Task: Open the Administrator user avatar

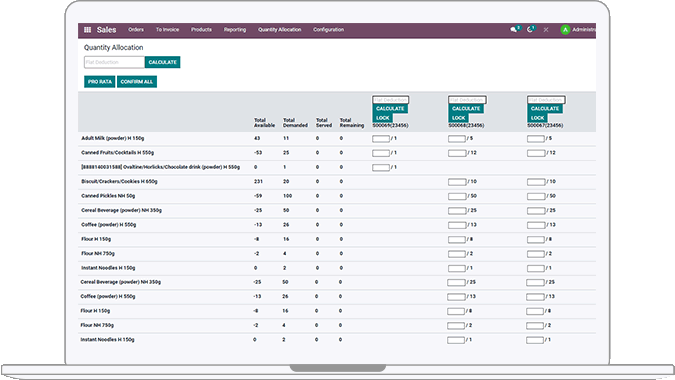Action: click(x=565, y=30)
